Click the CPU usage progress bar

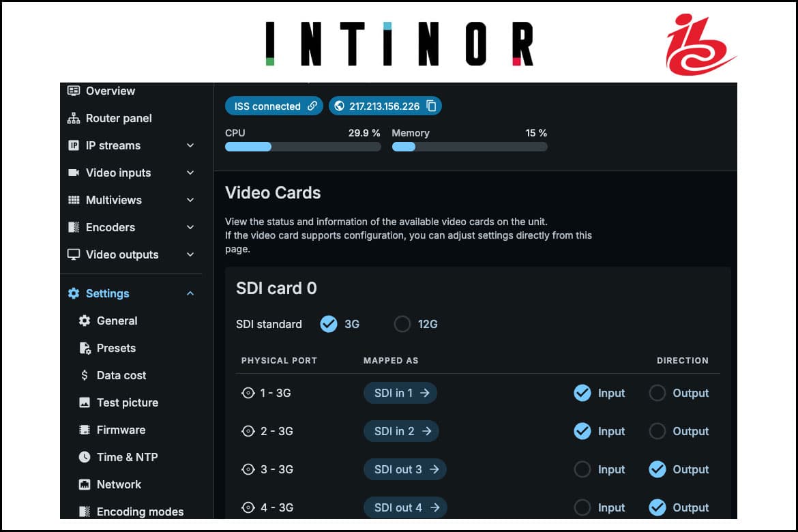pyautogui.click(x=303, y=147)
